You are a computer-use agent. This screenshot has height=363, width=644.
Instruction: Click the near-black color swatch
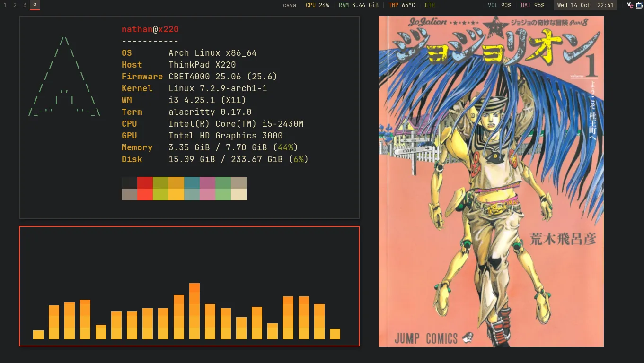pyautogui.click(x=129, y=182)
